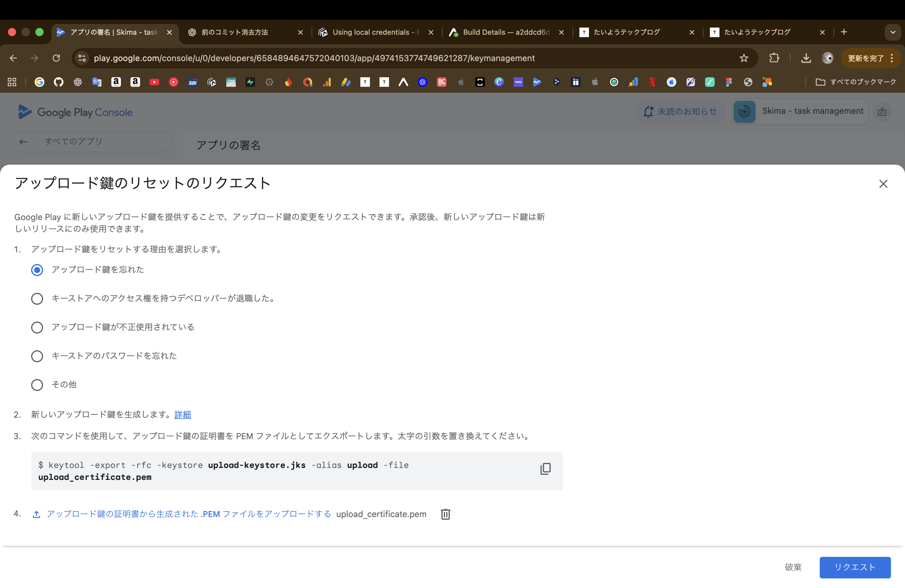The height and width of the screenshot is (588, 905).
Task: Select reason アップロード鍵を忘れた
Action: tap(37, 270)
